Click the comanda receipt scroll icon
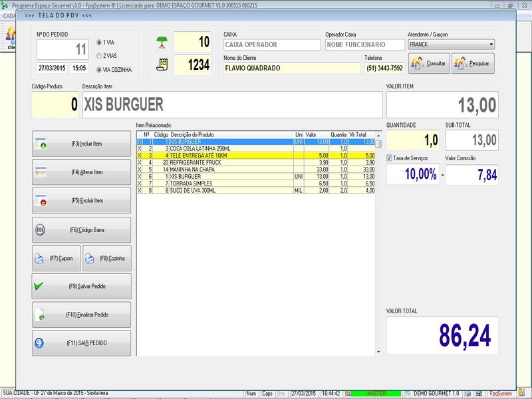532x399 pixels. (x=162, y=65)
